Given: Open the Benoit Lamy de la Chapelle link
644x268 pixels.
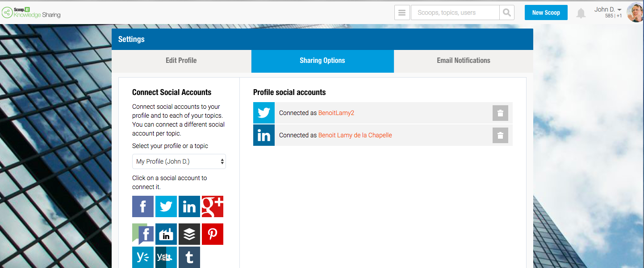Looking at the screenshot, I should click(355, 135).
